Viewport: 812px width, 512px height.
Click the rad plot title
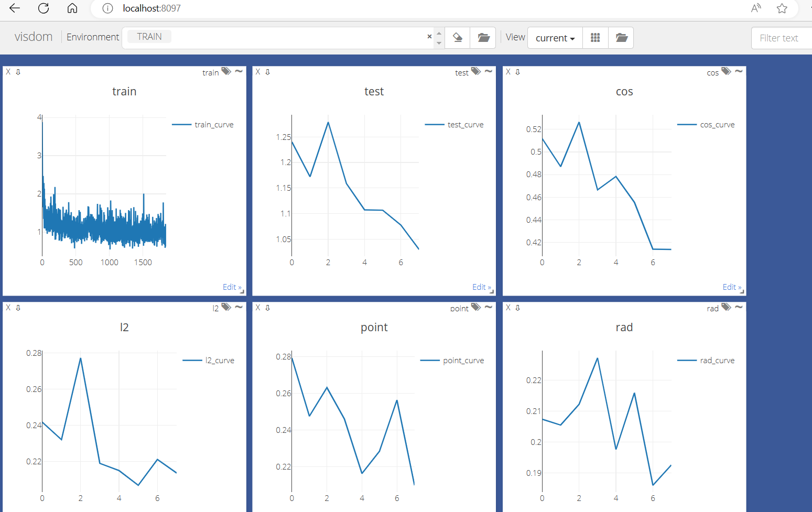pyautogui.click(x=624, y=327)
